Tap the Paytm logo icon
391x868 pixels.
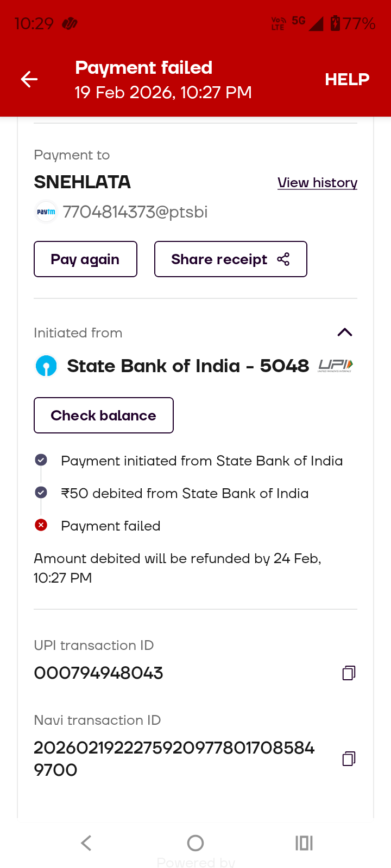point(46,212)
